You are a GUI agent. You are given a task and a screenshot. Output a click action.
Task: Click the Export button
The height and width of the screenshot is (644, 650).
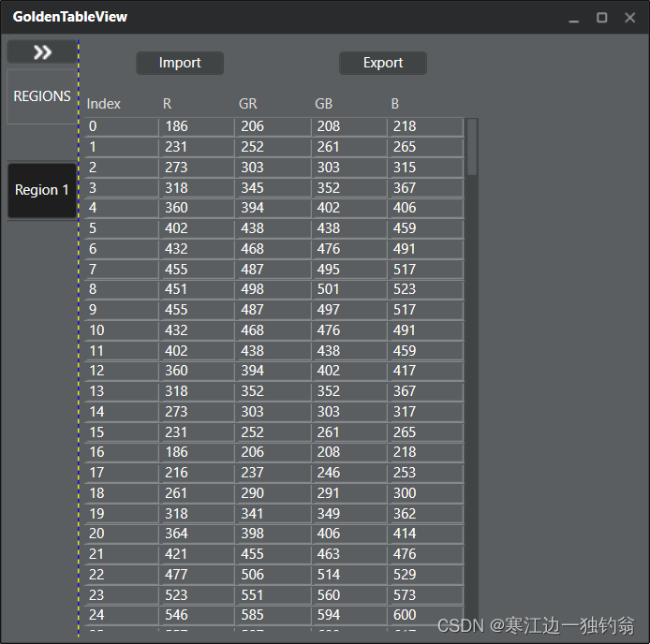(382, 63)
